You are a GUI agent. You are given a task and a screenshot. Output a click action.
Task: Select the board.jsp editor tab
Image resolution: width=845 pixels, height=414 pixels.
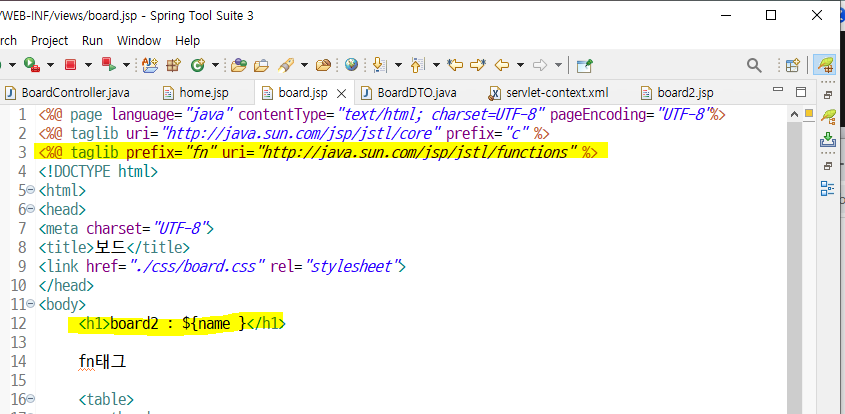tap(303, 93)
